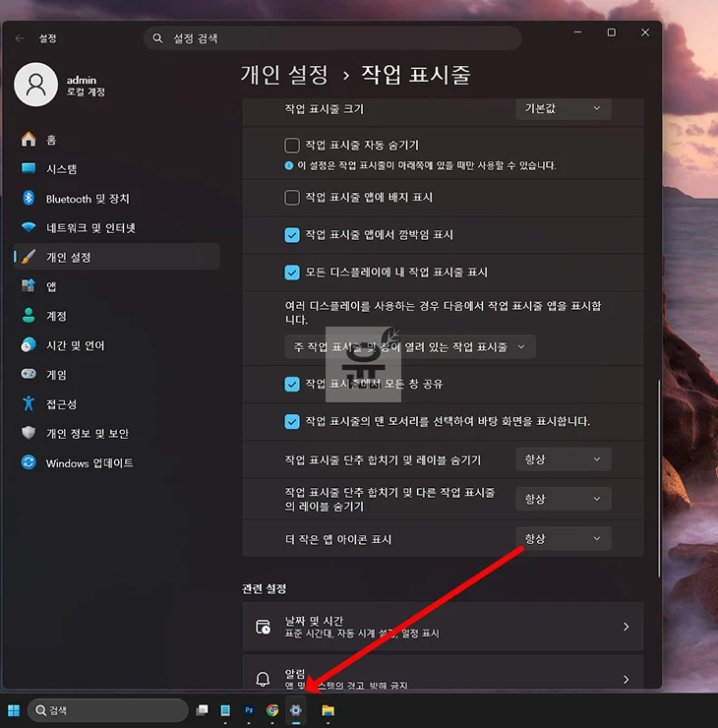The image size is (718, 728).
Task: Select the 시스템 monitor icon
Action: click(x=29, y=168)
